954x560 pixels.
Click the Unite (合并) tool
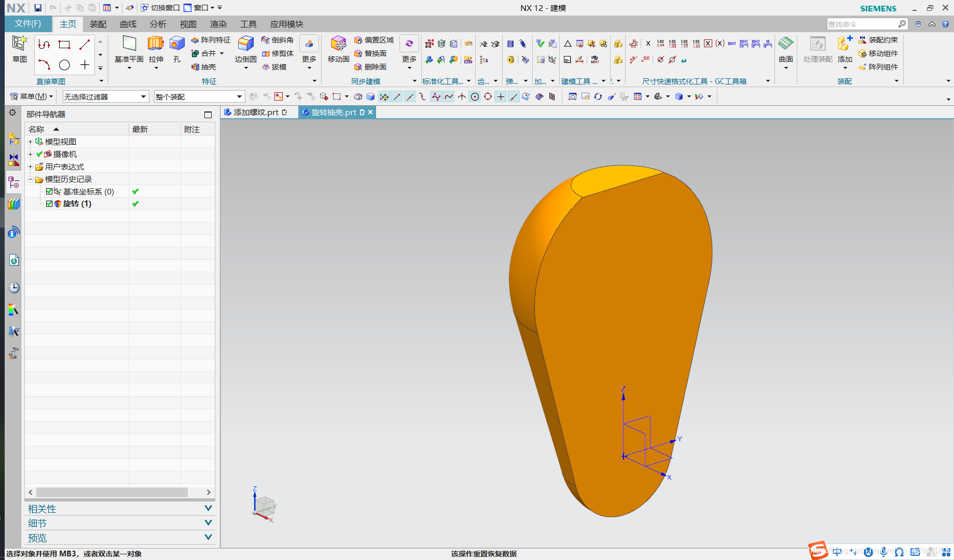coord(204,53)
